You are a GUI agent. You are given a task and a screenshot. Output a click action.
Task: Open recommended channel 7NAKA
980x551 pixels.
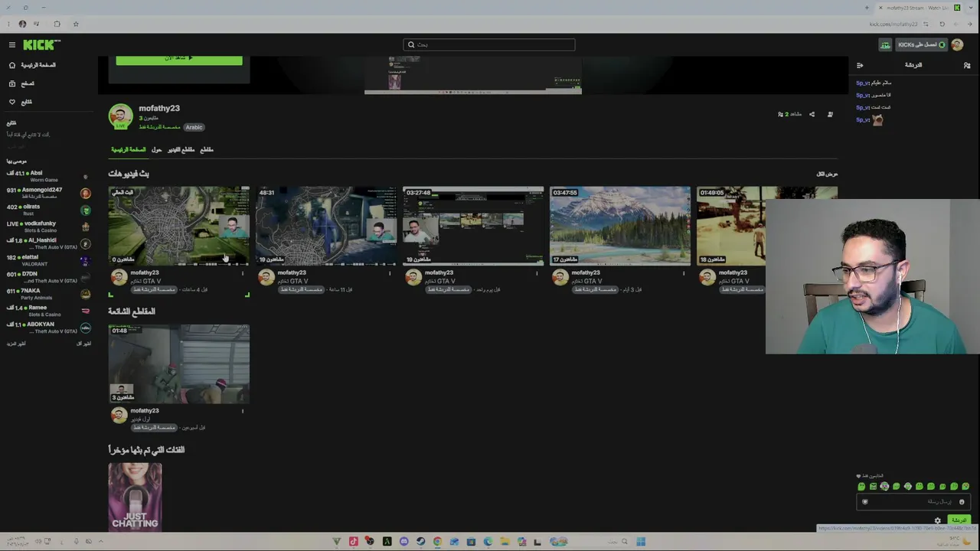49,294
